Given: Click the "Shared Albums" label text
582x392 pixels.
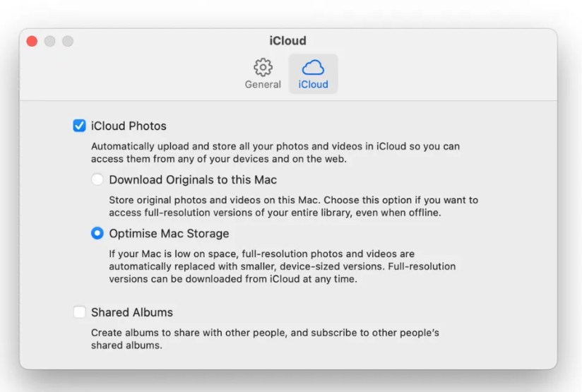Looking at the screenshot, I should coord(132,312).
